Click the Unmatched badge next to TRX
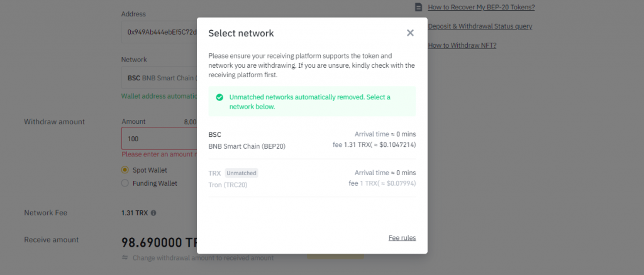This screenshot has height=275, width=644. (241, 173)
